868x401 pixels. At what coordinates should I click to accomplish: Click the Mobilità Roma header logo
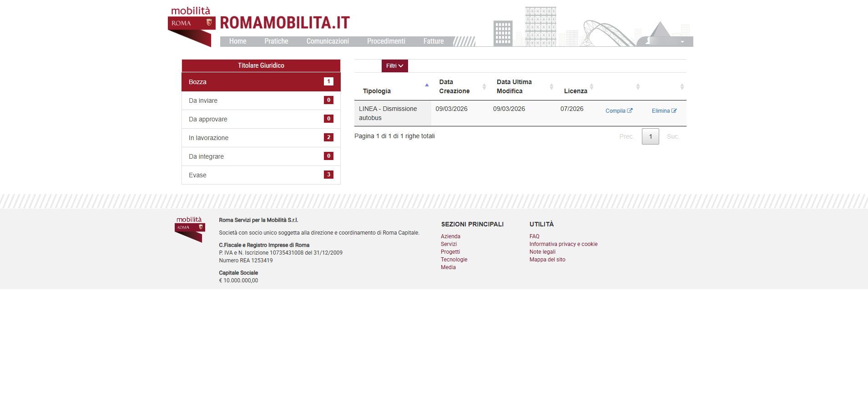(191, 26)
